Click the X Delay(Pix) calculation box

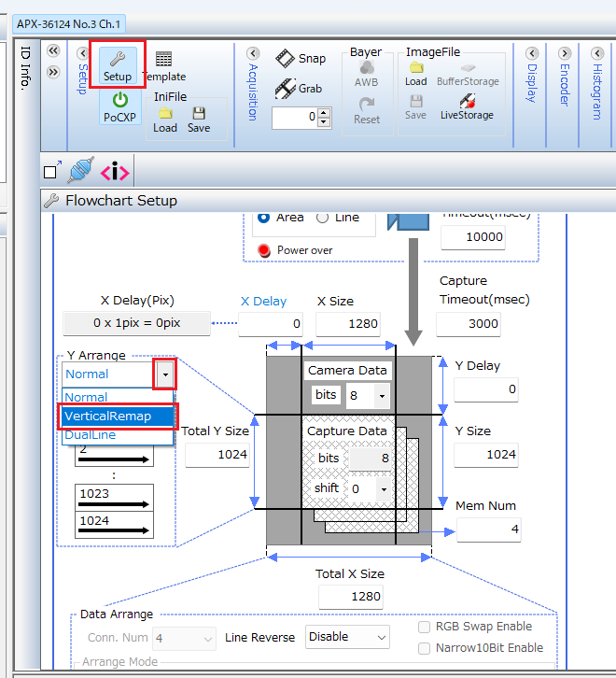click(136, 323)
